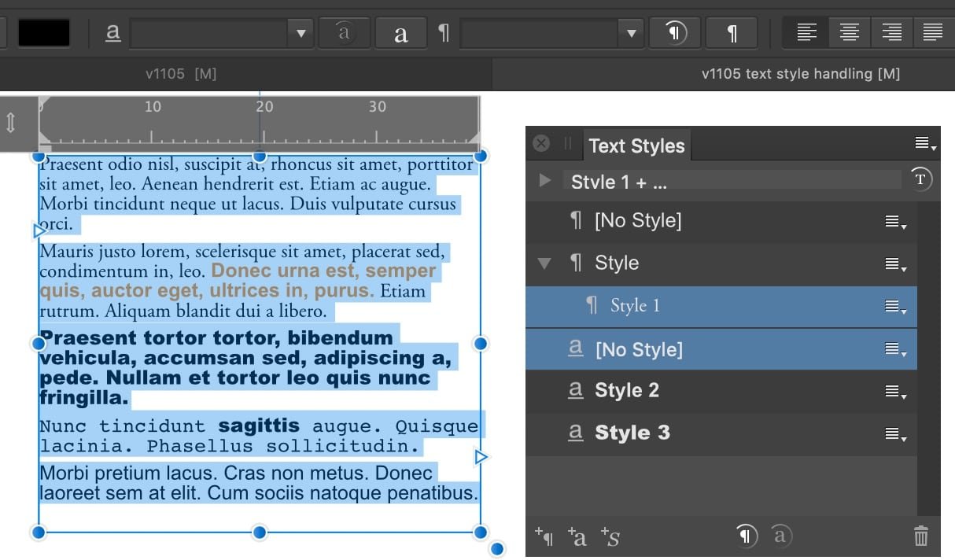Align text left using toolbar icon
This screenshot has height=560, width=955.
pos(806,32)
